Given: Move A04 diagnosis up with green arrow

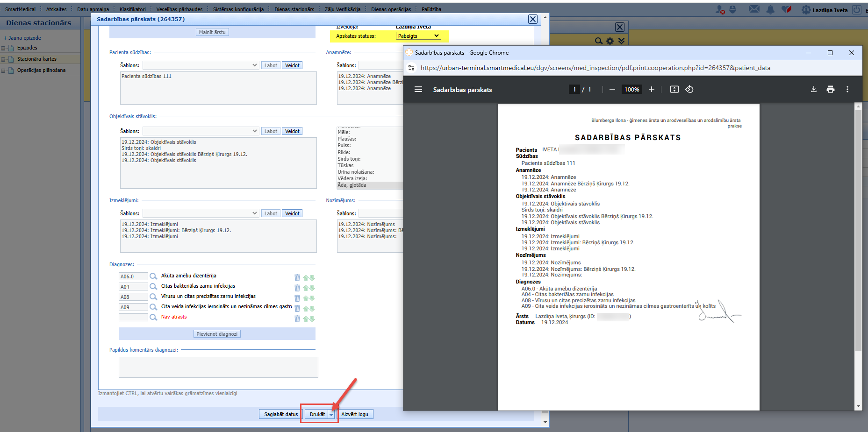Looking at the screenshot, I should (x=306, y=288).
